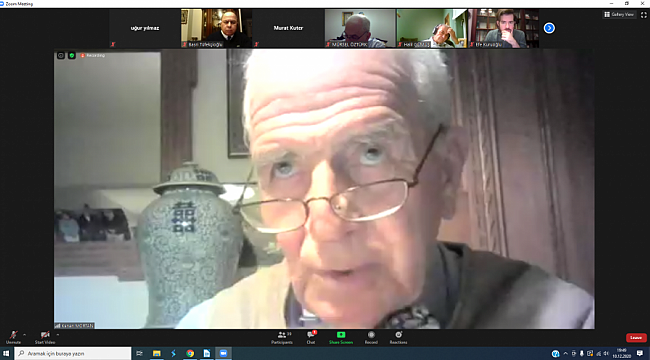Image resolution: width=650 pixels, height=360 pixels.
Task: Select Murat Kuter participant tile
Action: pyautogui.click(x=288, y=28)
